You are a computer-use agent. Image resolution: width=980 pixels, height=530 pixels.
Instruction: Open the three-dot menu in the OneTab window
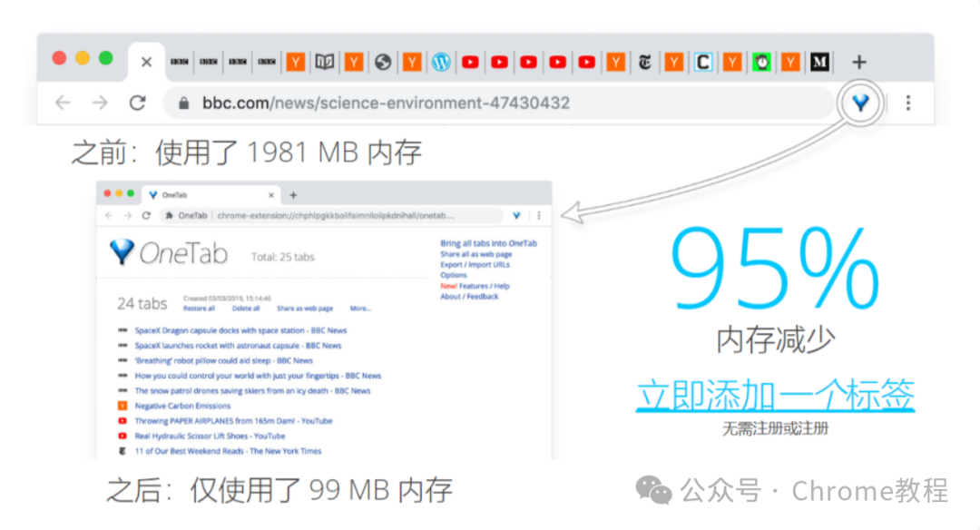(x=539, y=216)
